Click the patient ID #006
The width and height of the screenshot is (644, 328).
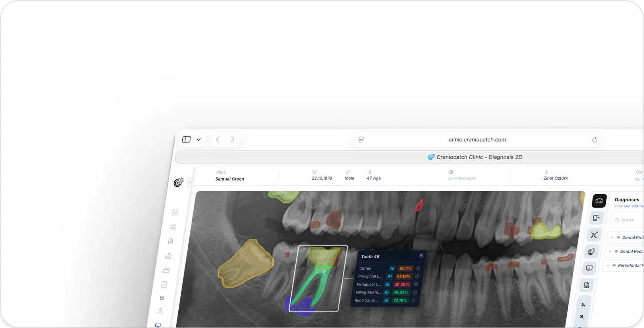coord(221,172)
